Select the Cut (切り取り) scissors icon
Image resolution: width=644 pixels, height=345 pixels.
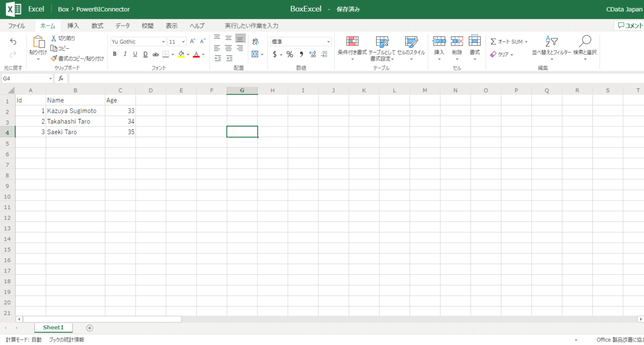pos(54,38)
